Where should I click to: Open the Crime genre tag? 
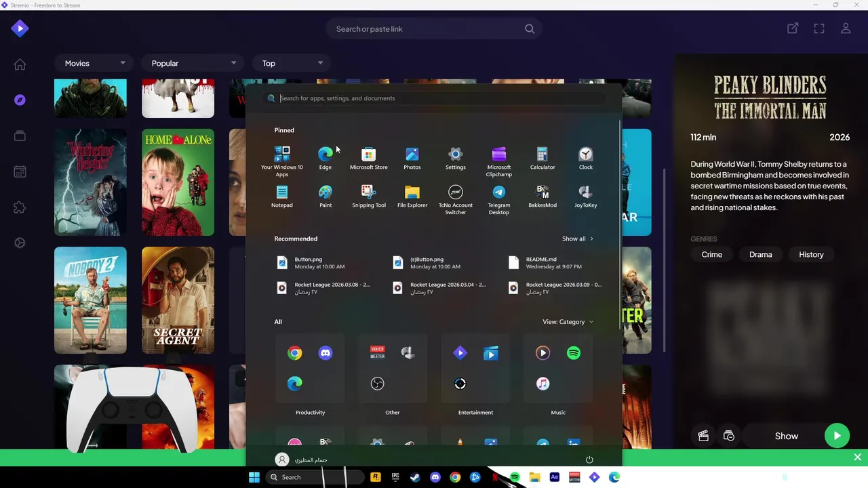(x=711, y=254)
